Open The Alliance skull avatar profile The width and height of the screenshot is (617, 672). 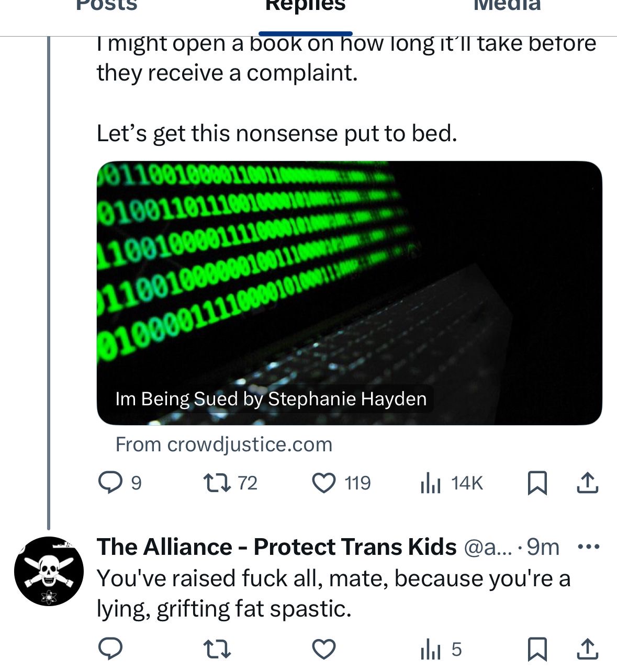(x=48, y=571)
